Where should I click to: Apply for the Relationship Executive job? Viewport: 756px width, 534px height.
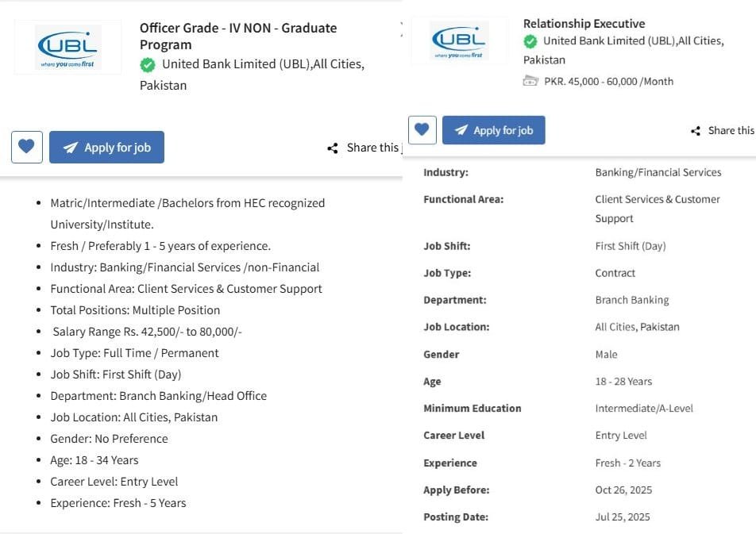coord(493,130)
